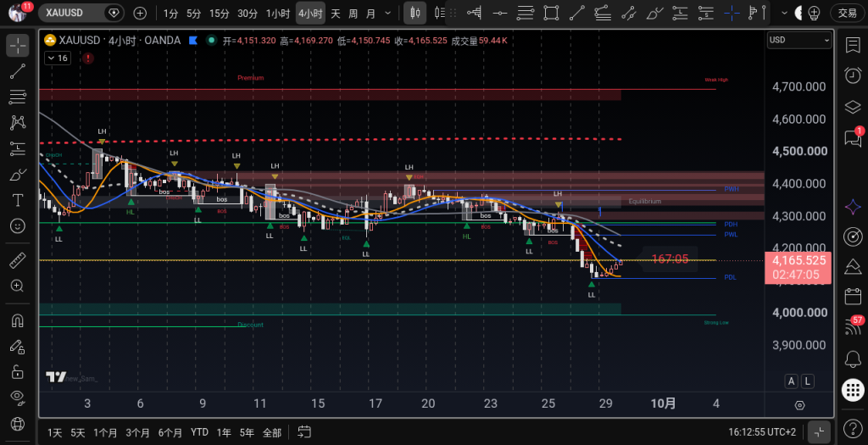Screen dimensions: 868x445
Task: Toggle magnet mode
Action: (18, 320)
